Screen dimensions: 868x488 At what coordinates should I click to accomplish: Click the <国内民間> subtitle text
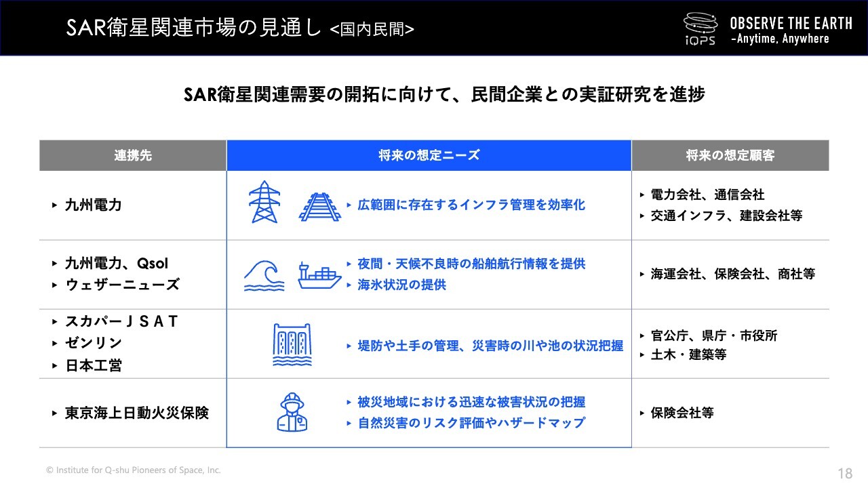coord(372,29)
